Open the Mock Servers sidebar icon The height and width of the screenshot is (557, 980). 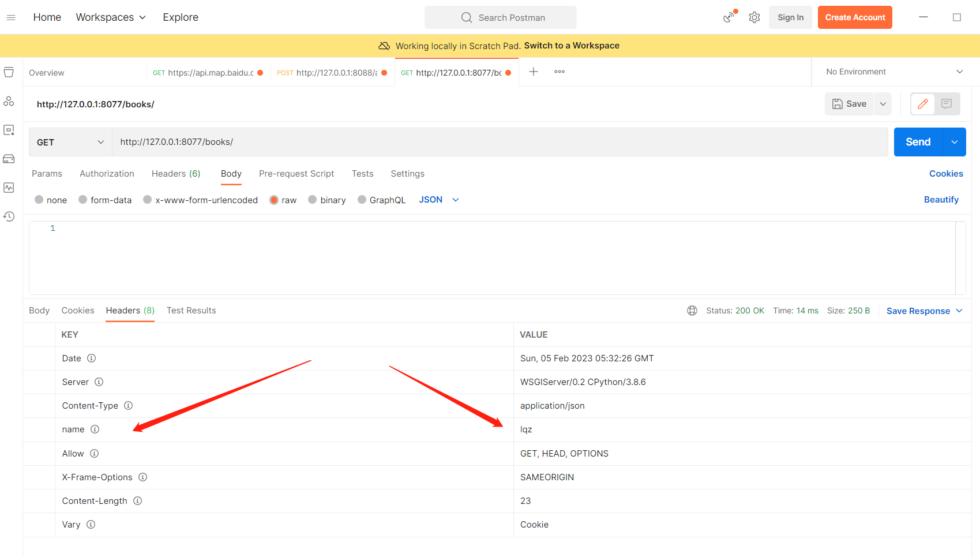pos(9,159)
